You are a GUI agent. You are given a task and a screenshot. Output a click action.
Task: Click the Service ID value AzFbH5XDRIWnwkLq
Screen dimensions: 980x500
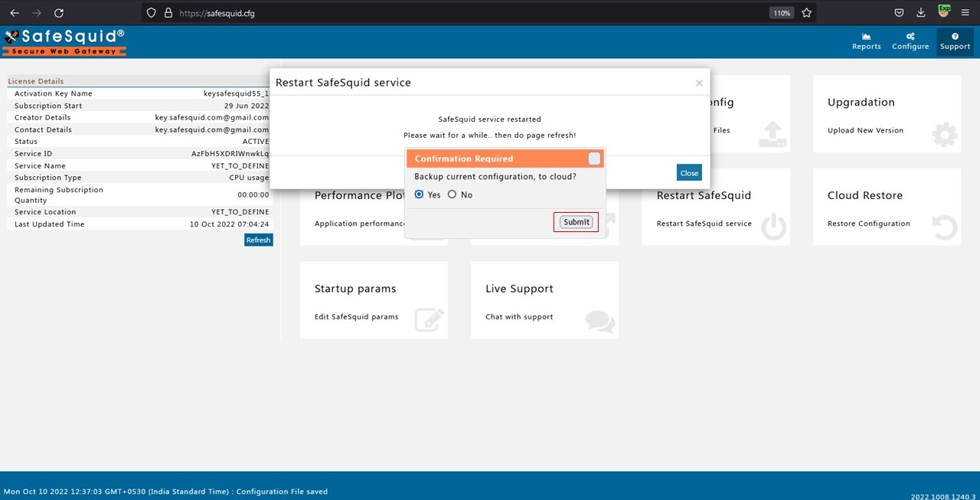230,154
